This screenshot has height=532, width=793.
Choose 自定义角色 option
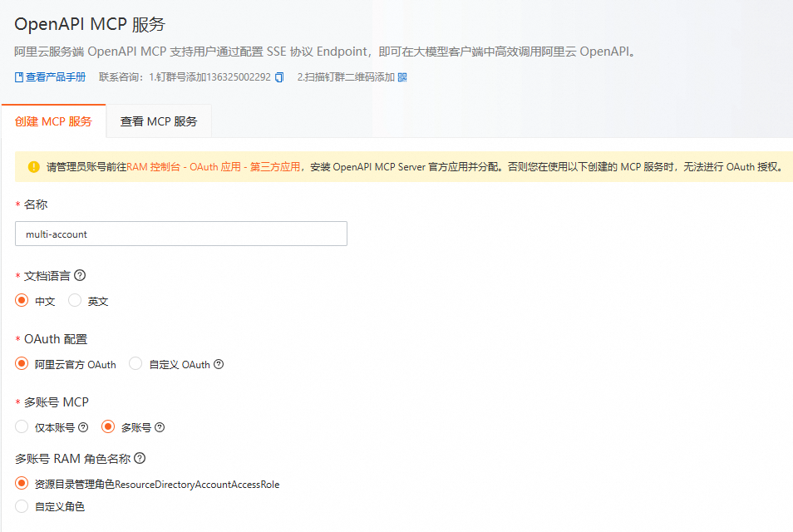pos(22,506)
